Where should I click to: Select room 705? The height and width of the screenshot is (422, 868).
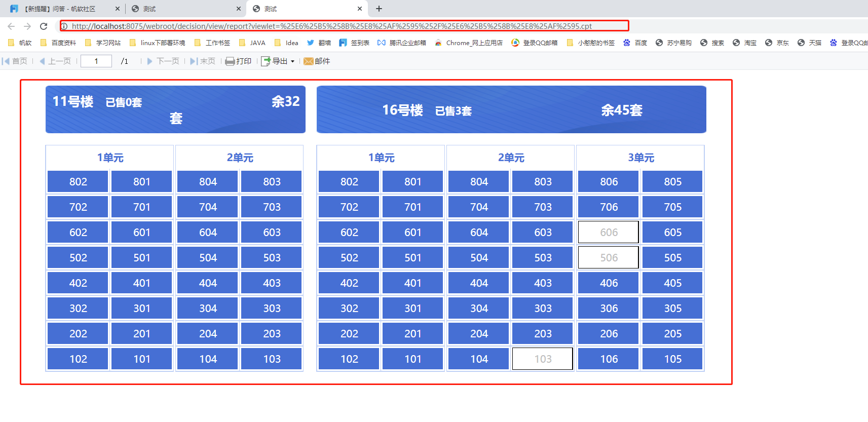(673, 207)
